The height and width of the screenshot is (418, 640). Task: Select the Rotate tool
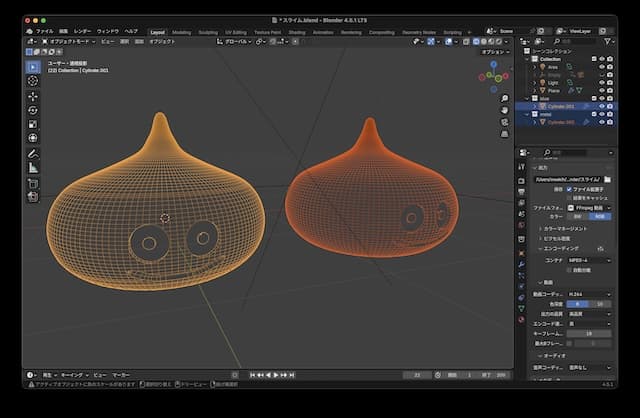click(x=33, y=110)
